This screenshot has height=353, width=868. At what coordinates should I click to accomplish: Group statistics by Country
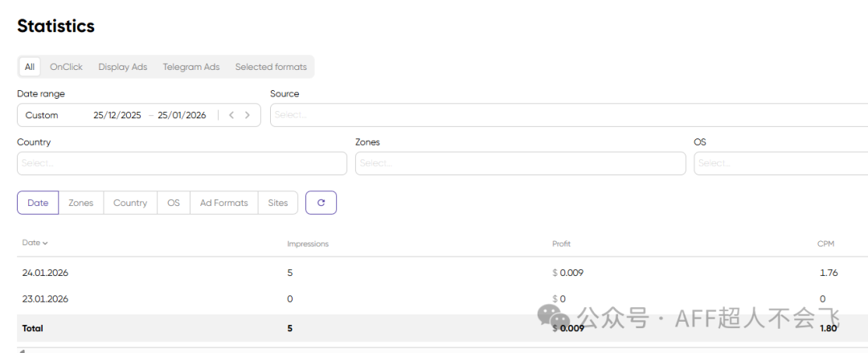click(130, 203)
